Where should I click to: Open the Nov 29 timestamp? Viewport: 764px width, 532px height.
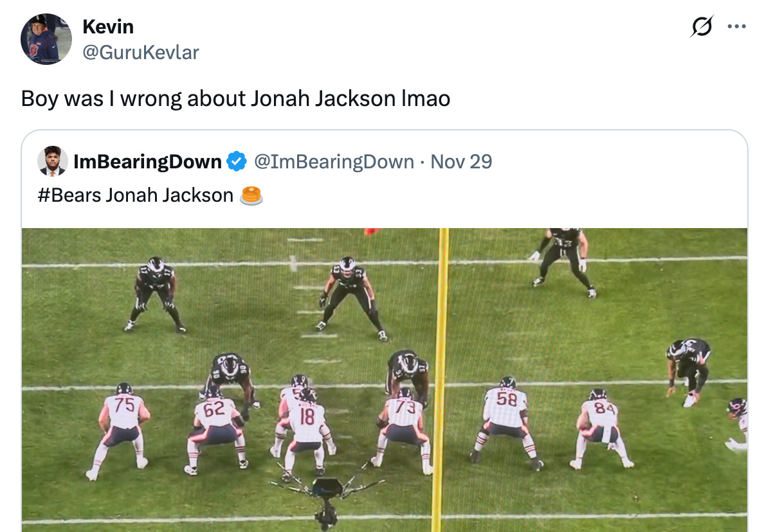click(x=461, y=162)
